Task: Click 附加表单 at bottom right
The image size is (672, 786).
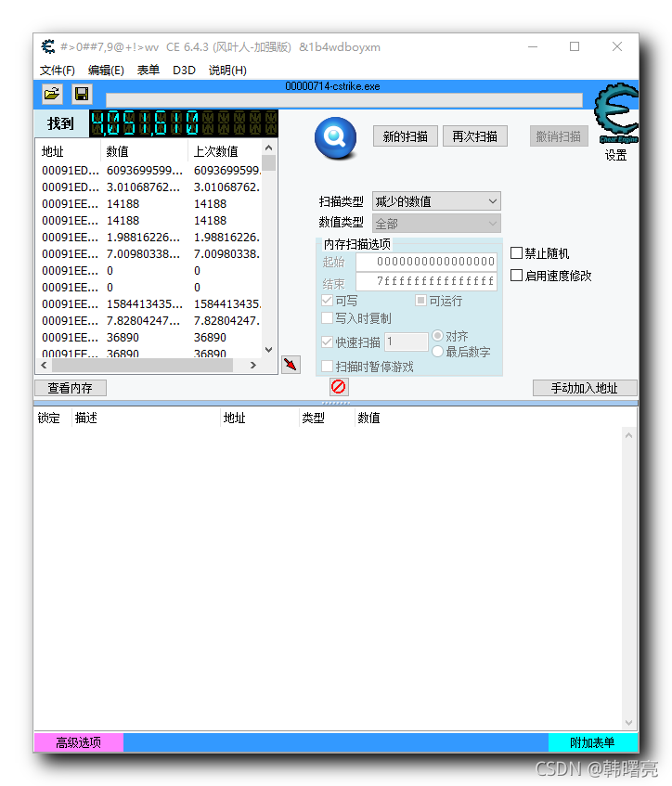Action: (593, 742)
